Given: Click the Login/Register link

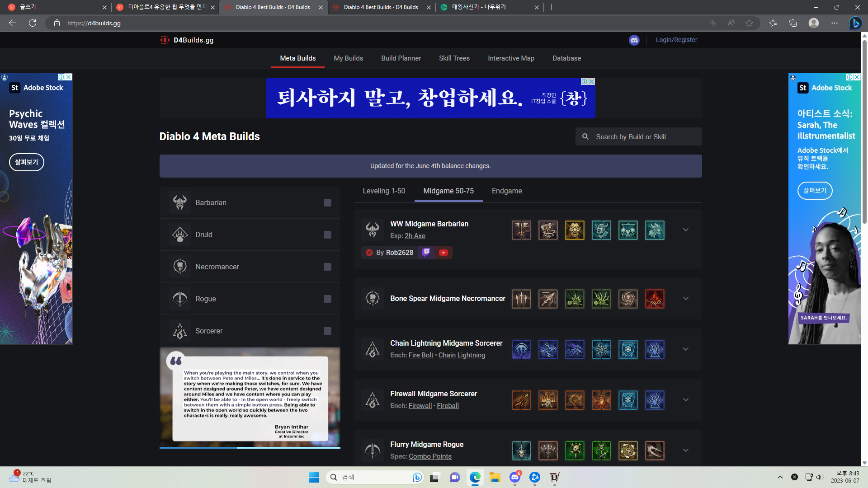Looking at the screenshot, I should [x=676, y=40].
